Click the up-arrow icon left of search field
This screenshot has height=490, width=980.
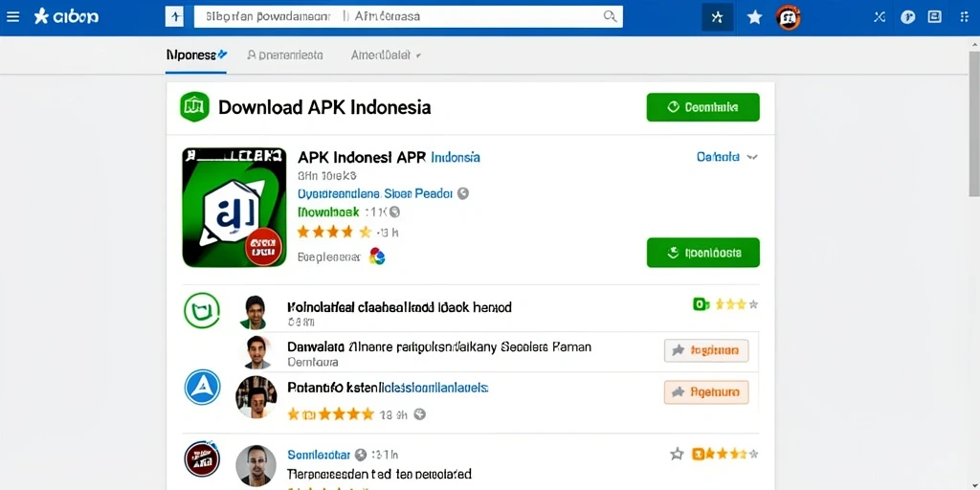(174, 17)
